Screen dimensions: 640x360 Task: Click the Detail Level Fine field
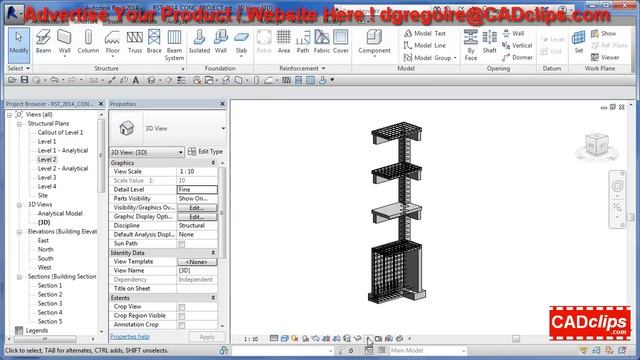pos(197,190)
